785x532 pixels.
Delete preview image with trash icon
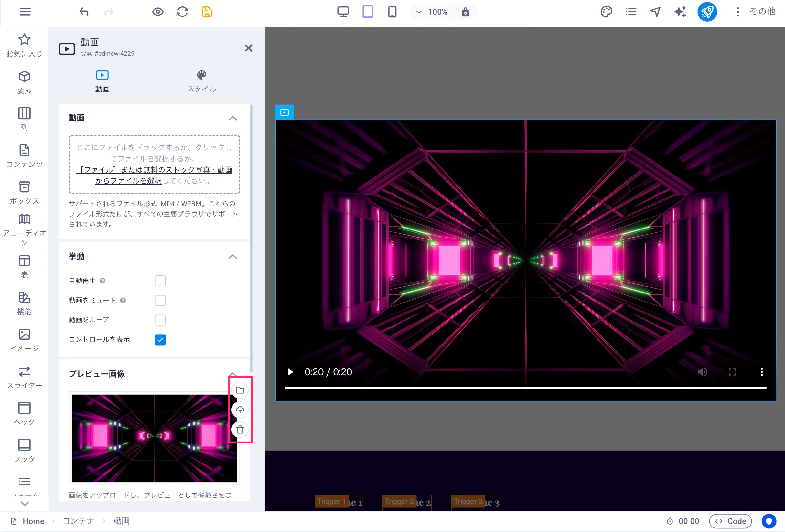click(240, 430)
